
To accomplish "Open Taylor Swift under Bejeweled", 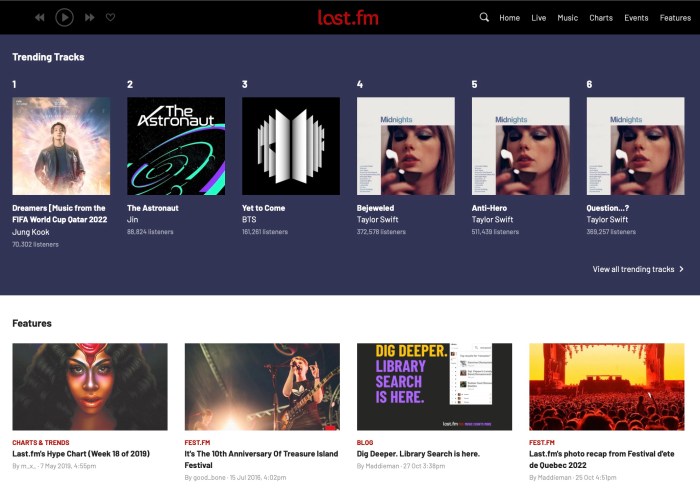I will tap(378, 220).
